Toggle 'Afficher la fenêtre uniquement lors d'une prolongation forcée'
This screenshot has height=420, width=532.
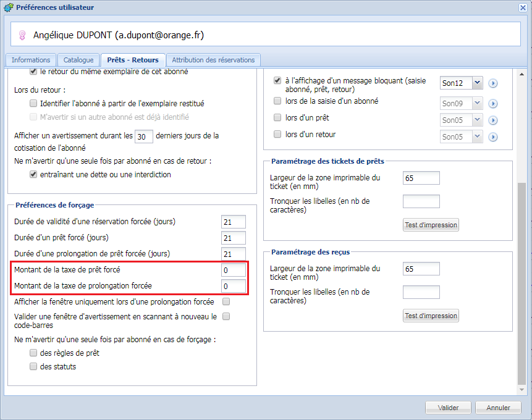point(226,302)
